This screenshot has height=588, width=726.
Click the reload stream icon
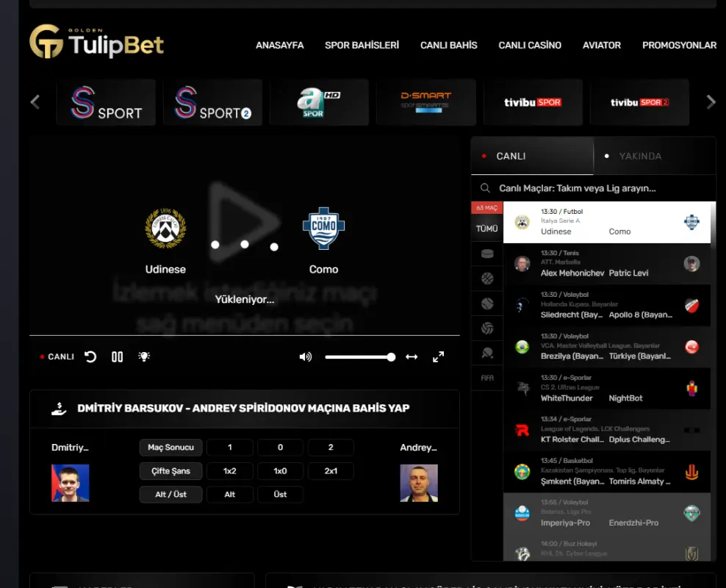(x=90, y=356)
